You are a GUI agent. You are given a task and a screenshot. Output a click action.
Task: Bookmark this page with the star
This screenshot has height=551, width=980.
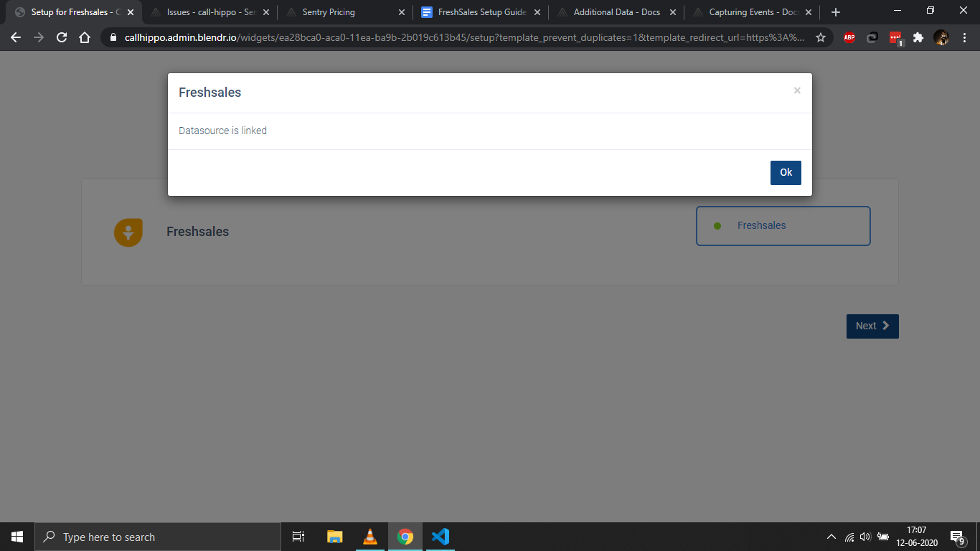[821, 38]
